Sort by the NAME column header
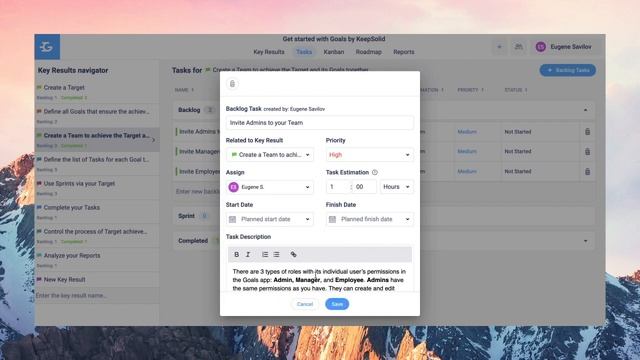The image size is (640, 360). pyautogui.click(x=184, y=90)
